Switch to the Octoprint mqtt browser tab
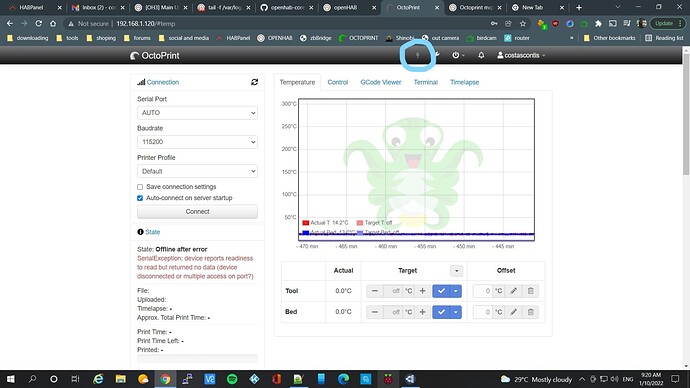This screenshot has height=388, width=690. click(474, 7)
